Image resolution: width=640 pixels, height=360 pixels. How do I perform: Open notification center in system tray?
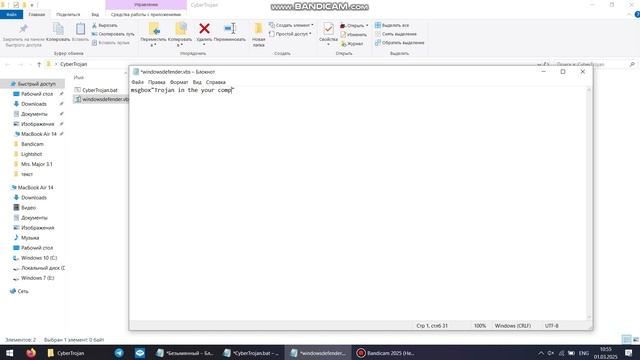pos(629,353)
